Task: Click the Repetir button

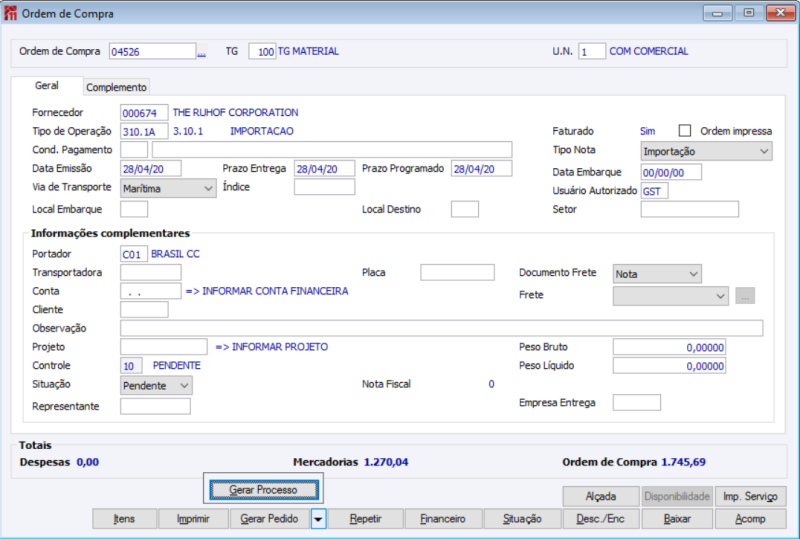Action: 365,519
